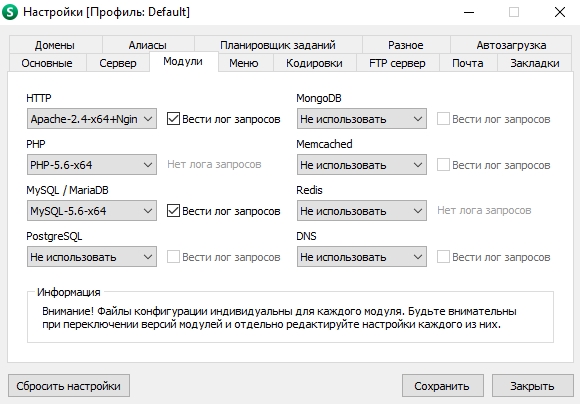Click the Redis label
The height and width of the screenshot is (404, 580).
coord(309,190)
